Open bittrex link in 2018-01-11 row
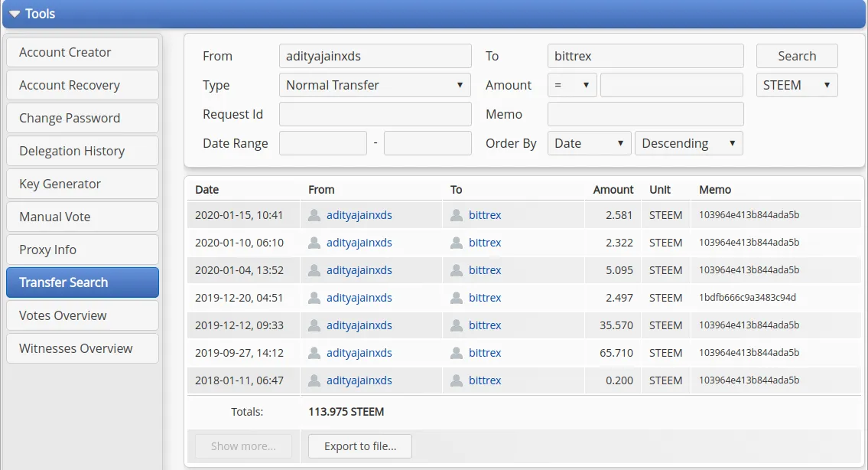868x470 pixels. pyautogui.click(x=485, y=380)
